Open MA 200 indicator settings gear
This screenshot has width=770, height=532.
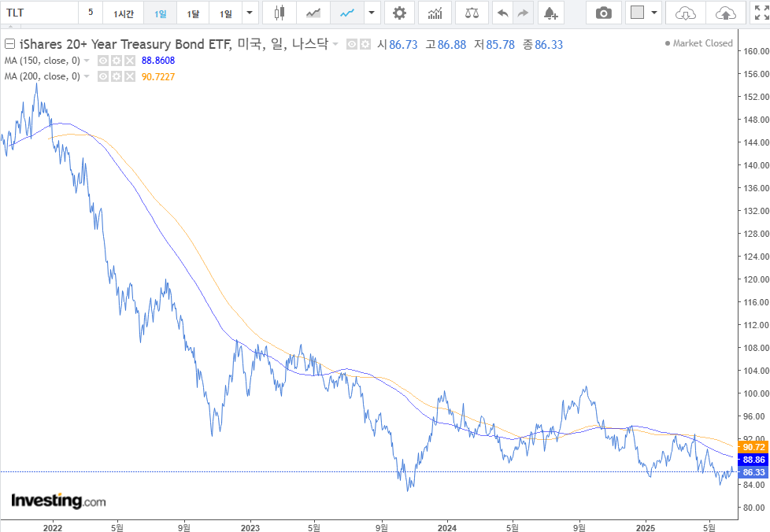click(x=116, y=76)
